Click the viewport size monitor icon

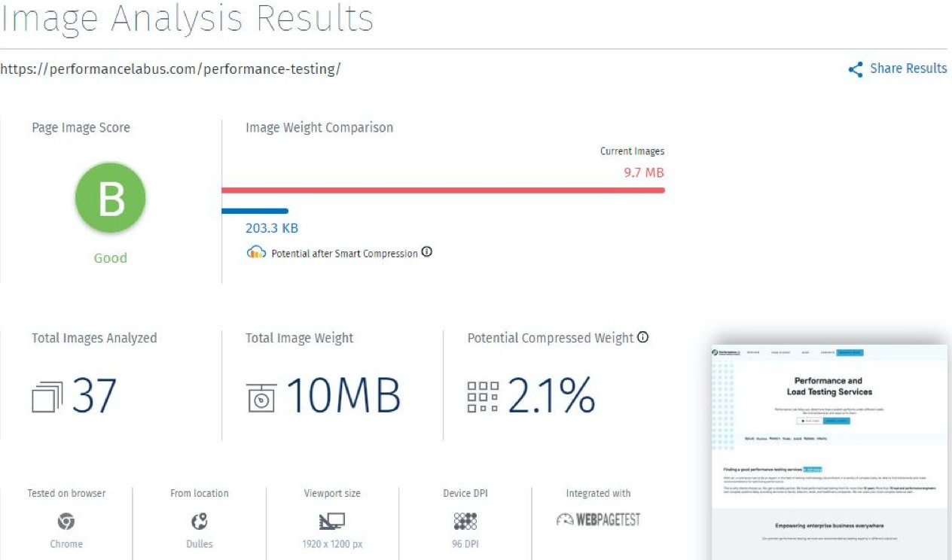[331, 520]
